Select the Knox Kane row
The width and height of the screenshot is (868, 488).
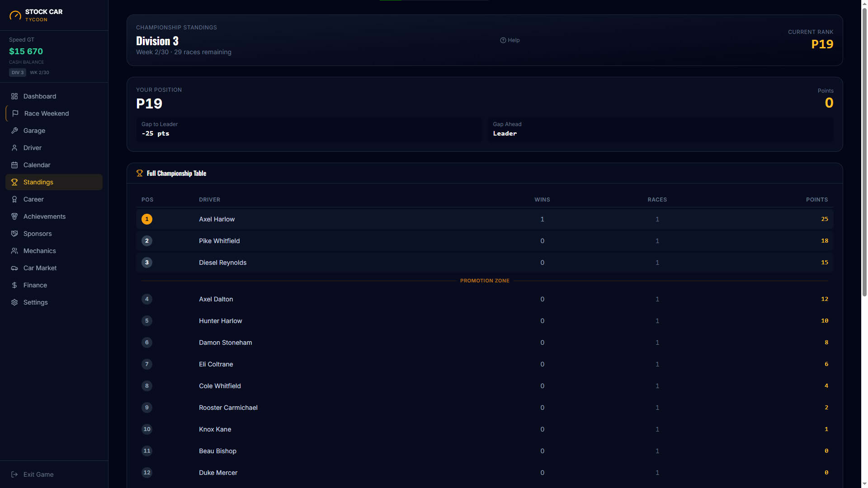pyautogui.click(x=485, y=429)
